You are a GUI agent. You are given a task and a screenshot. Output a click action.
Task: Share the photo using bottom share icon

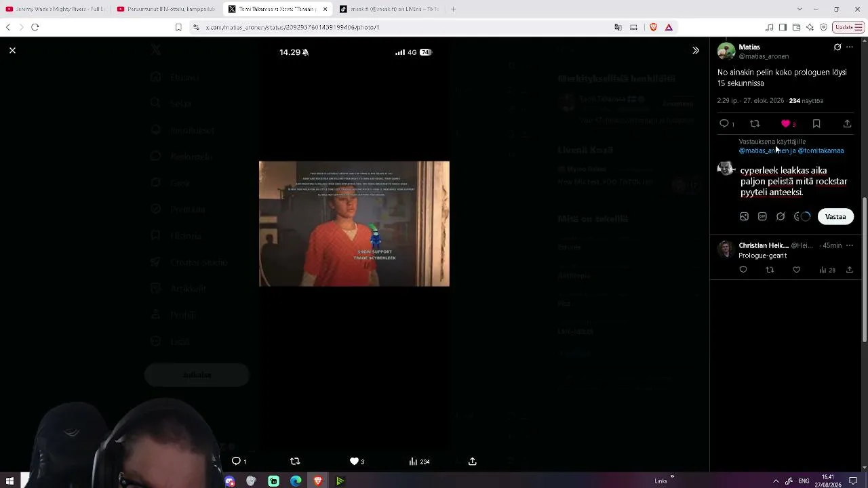[x=473, y=461]
